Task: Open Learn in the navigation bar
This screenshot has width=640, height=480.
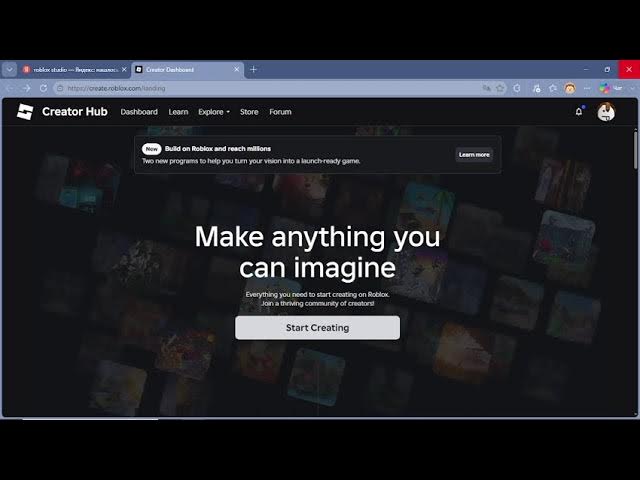Action: click(x=178, y=112)
